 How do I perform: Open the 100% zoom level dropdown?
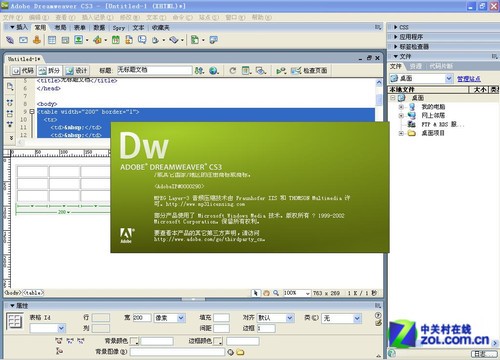[307, 293]
